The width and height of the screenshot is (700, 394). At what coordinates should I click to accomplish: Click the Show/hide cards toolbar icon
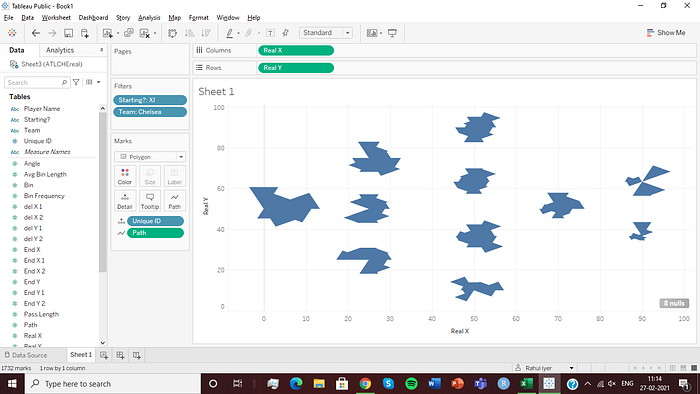(372, 33)
